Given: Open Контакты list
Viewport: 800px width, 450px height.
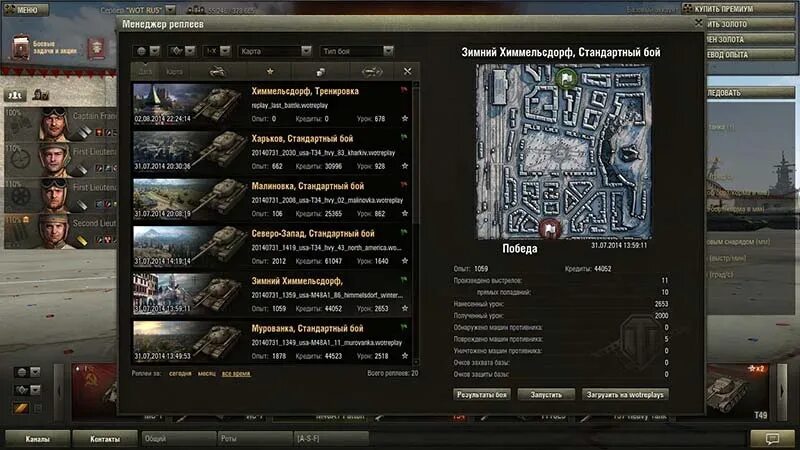Looking at the screenshot, I should pos(105,439).
